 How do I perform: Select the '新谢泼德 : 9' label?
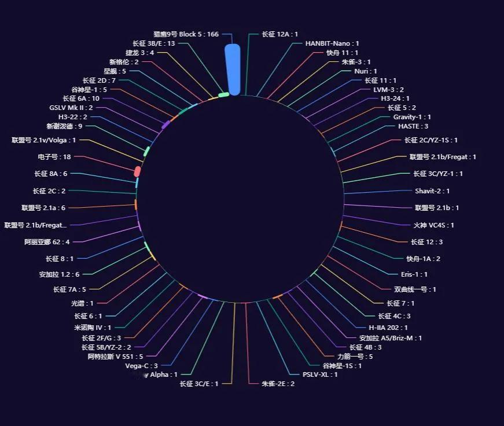click(x=64, y=126)
